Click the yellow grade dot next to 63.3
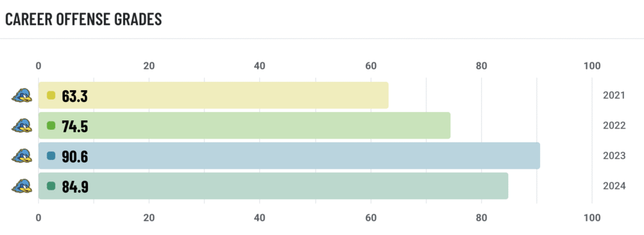The width and height of the screenshot is (644, 235). pos(52,96)
